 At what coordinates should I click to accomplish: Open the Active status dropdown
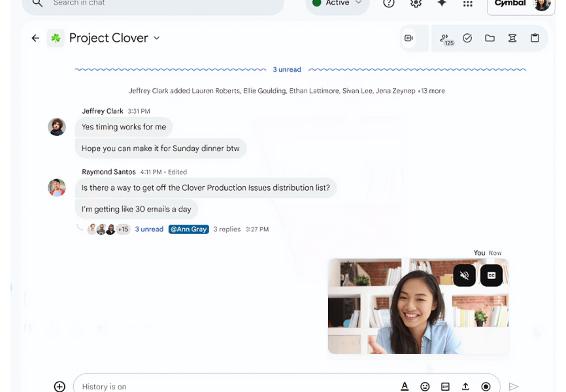coord(337,4)
